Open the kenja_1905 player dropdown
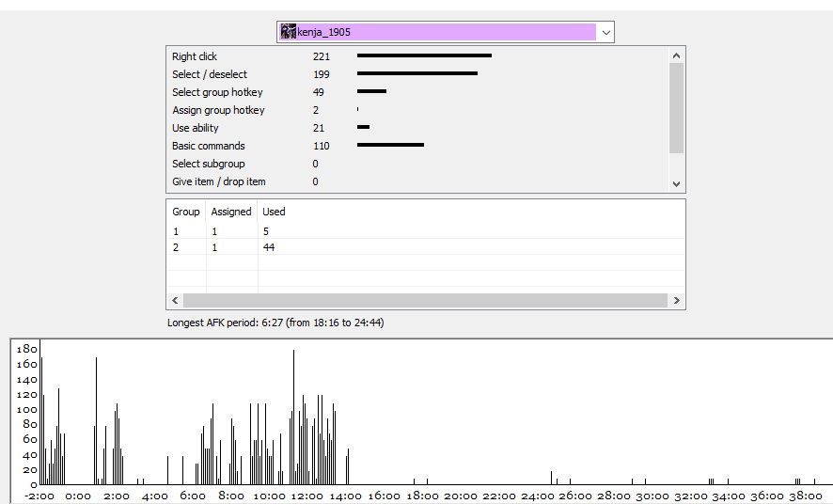Viewport: 833px width, 504px height. (x=446, y=32)
